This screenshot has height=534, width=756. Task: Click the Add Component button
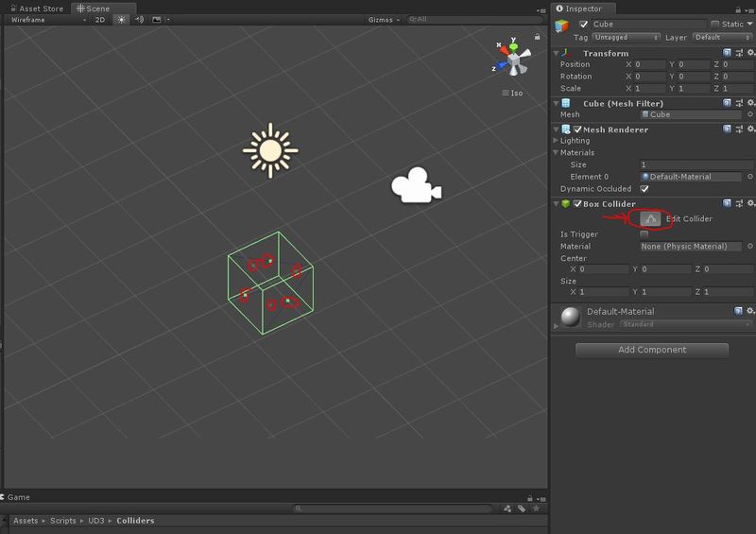(x=652, y=350)
